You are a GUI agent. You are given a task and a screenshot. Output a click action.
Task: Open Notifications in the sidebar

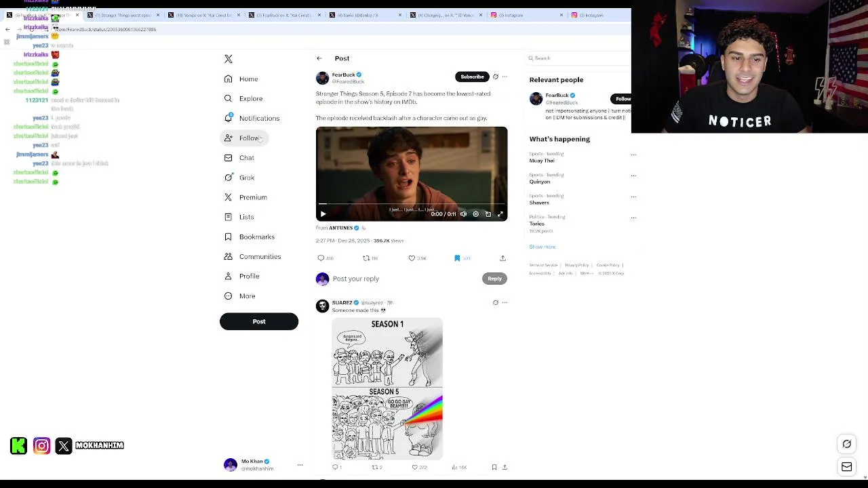(252, 118)
